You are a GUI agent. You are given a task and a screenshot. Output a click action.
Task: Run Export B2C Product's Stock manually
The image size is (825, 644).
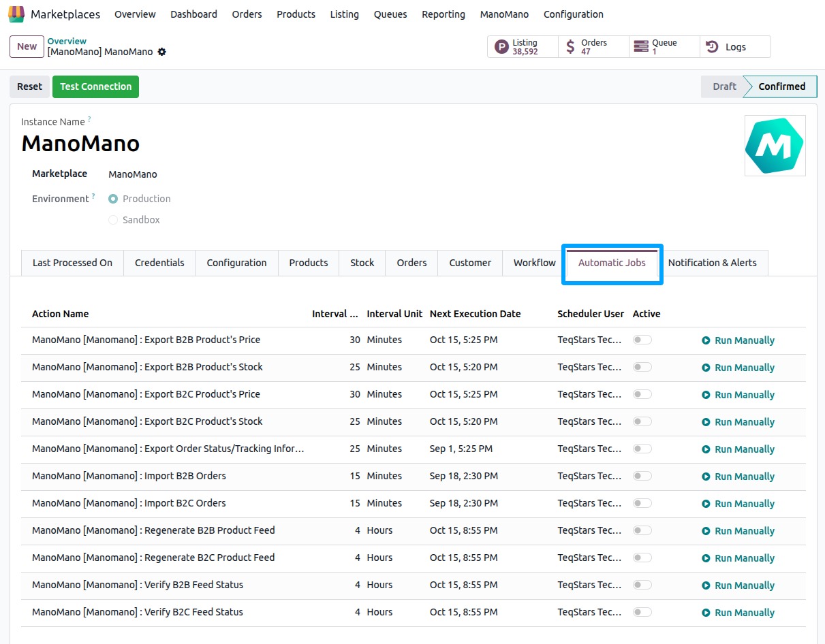(x=738, y=422)
